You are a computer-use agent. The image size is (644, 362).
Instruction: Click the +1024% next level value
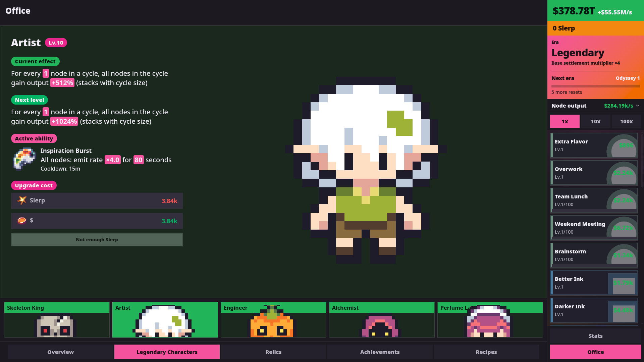[x=64, y=121]
